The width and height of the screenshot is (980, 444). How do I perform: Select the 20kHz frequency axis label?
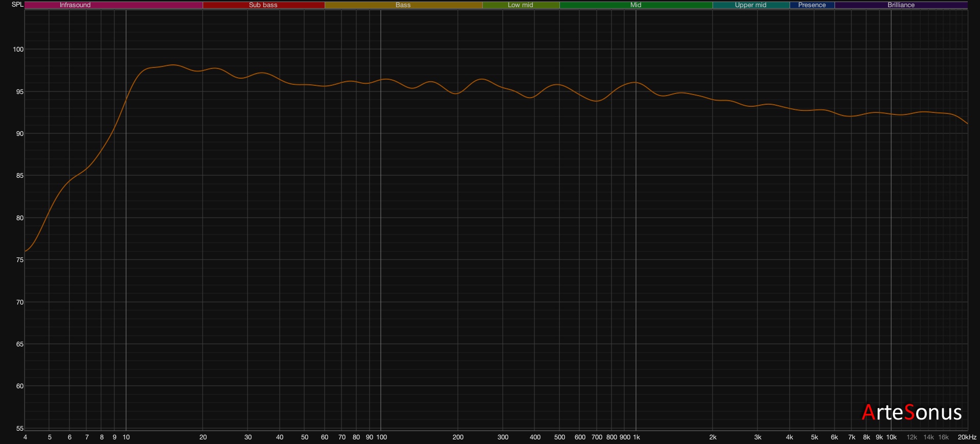(967, 437)
